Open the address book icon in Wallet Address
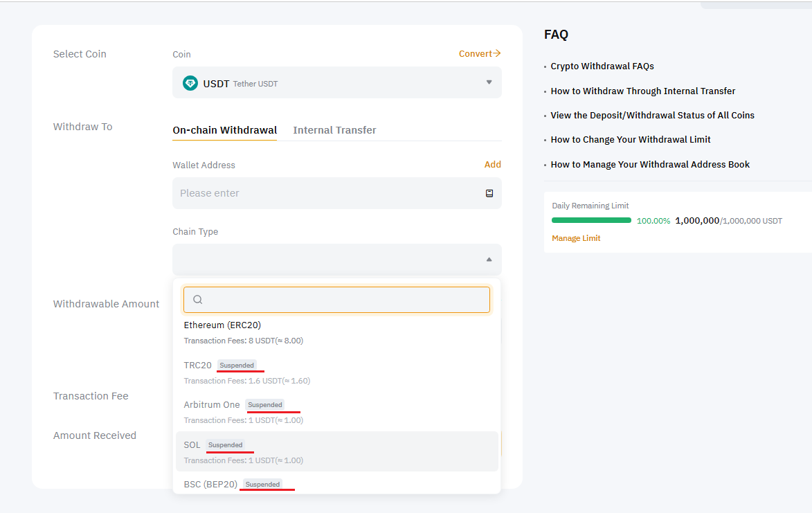This screenshot has width=812, height=513. click(x=489, y=193)
